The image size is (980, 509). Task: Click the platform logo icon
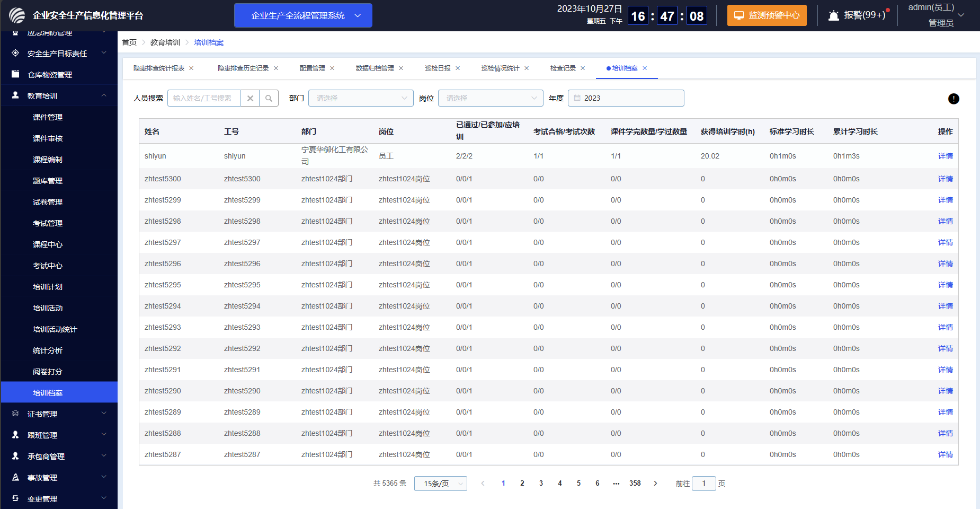[x=17, y=15]
